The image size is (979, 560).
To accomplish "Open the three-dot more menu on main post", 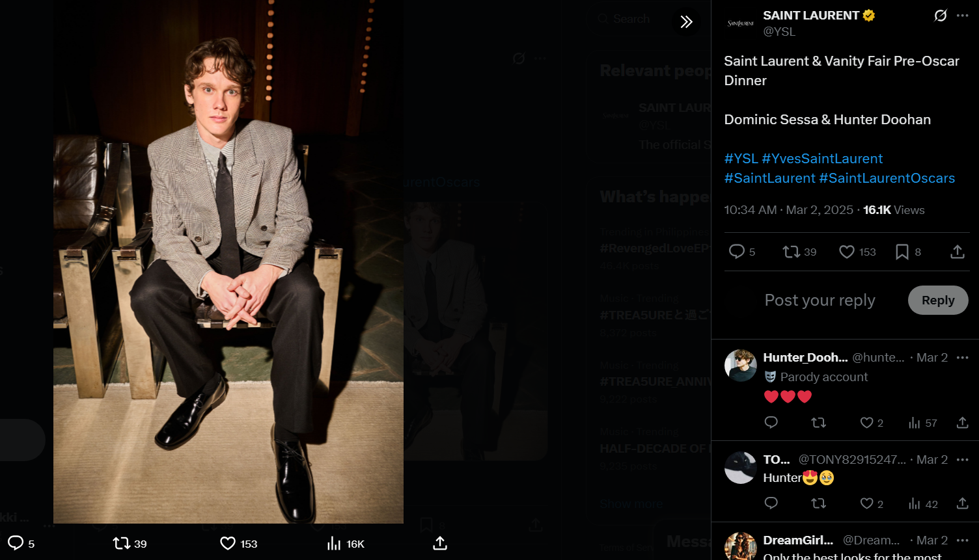I will click(963, 16).
